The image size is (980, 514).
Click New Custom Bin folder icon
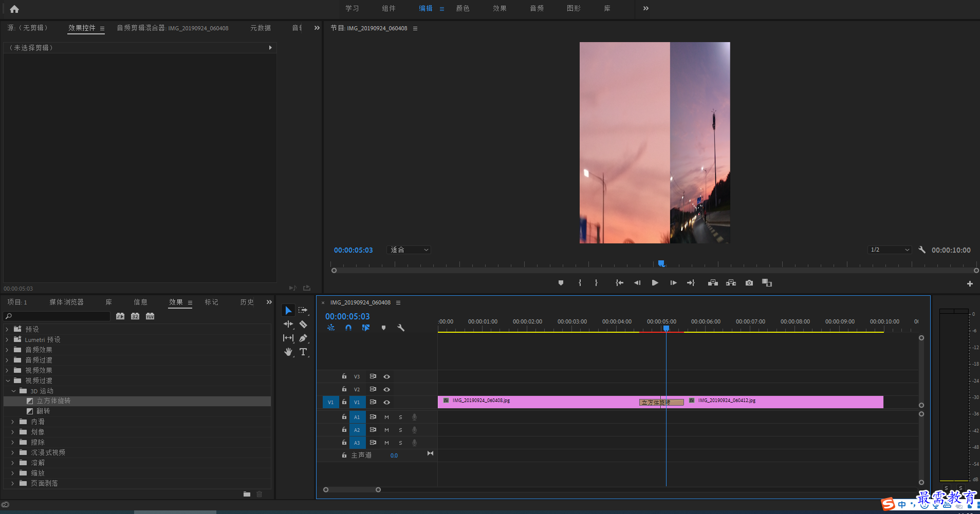coord(247,494)
